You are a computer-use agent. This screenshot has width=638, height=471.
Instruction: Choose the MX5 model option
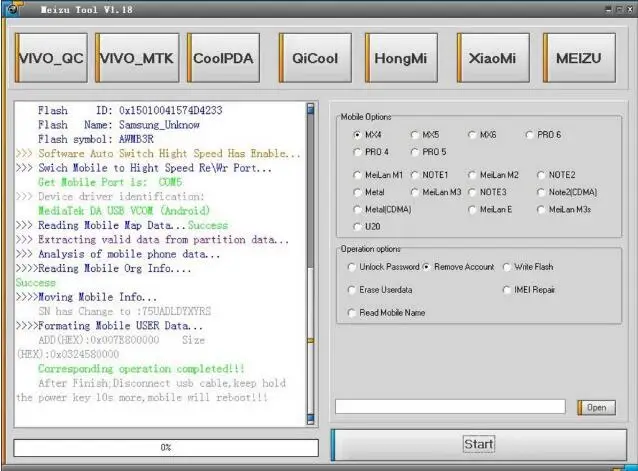(x=415, y=135)
